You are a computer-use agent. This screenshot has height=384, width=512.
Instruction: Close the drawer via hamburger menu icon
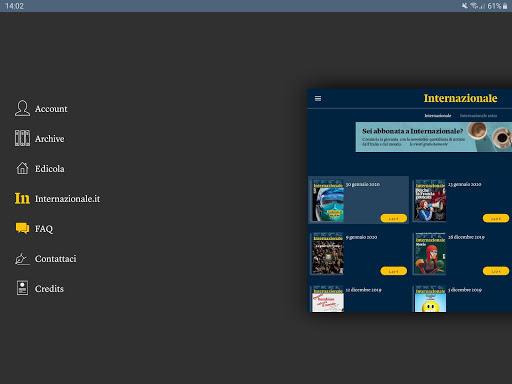point(318,98)
